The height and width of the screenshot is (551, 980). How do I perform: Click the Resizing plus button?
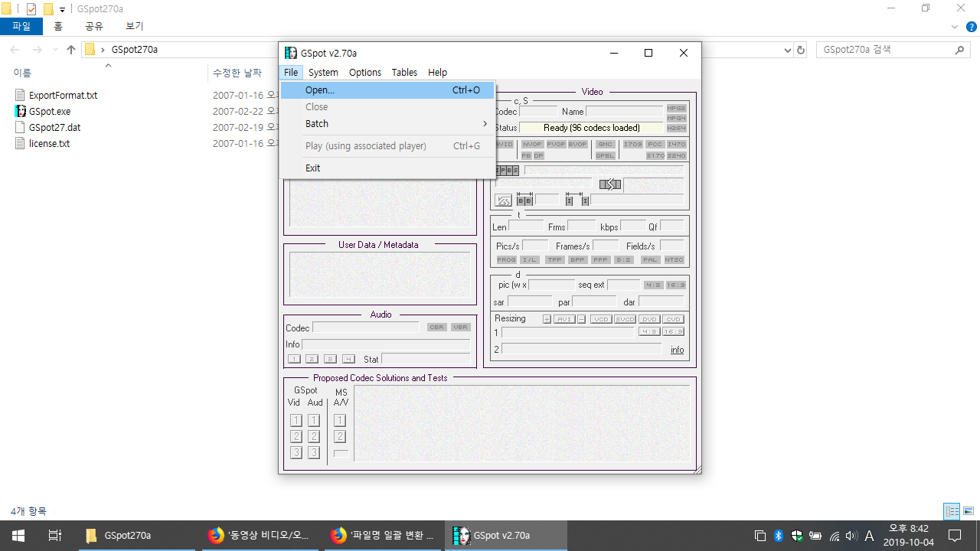pyautogui.click(x=547, y=319)
